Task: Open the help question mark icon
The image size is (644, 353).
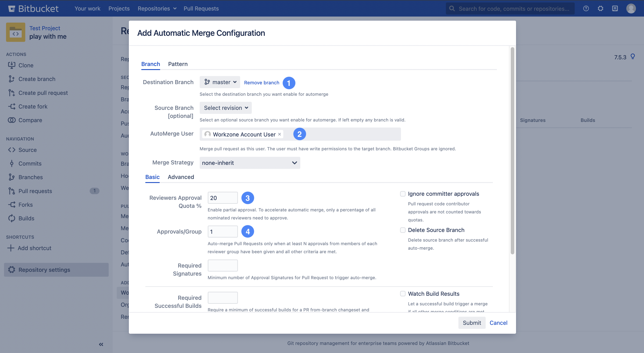Action: coord(586,8)
